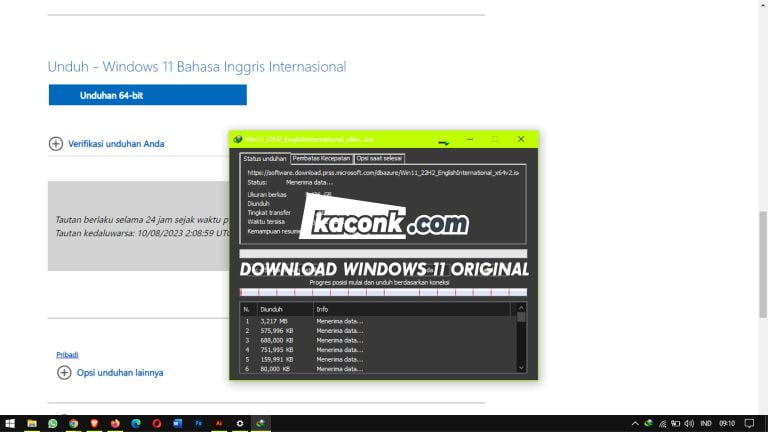Expand Verifikasi unduhan Anda section
The image size is (768, 432).
click(x=106, y=144)
